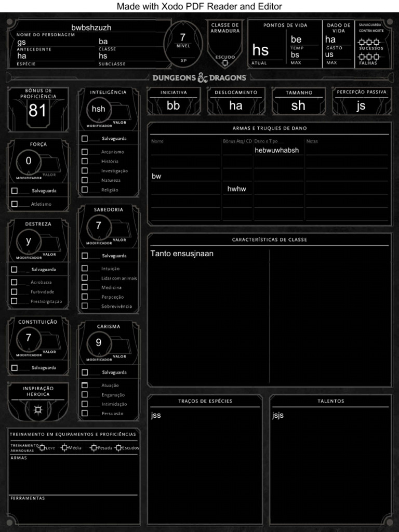Check the Investigação skill box
The width and height of the screenshot is (399, 532).
[85, 170]
